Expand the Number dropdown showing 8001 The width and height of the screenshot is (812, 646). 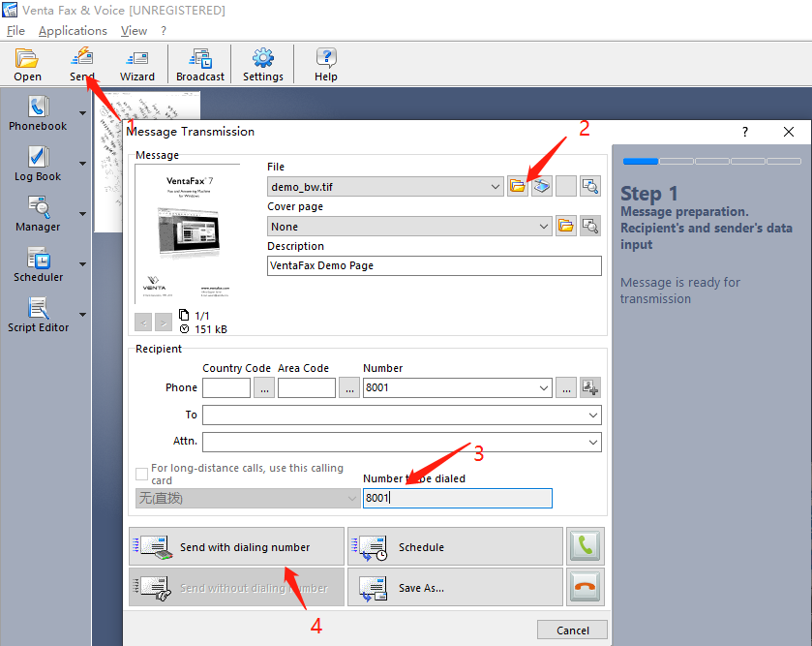(x=544, y=388)
